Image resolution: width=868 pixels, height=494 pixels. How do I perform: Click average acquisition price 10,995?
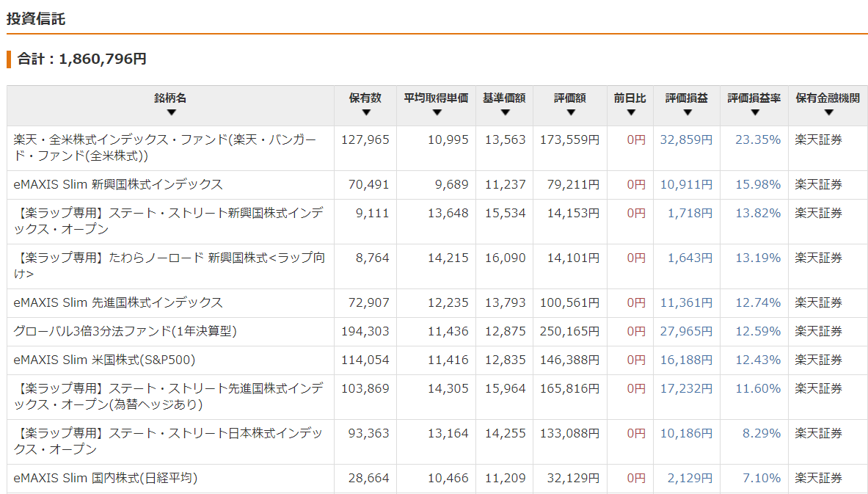448,139
